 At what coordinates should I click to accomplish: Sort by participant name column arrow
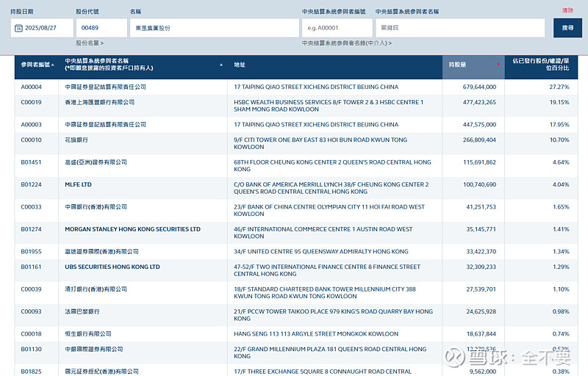coord(221,65)
